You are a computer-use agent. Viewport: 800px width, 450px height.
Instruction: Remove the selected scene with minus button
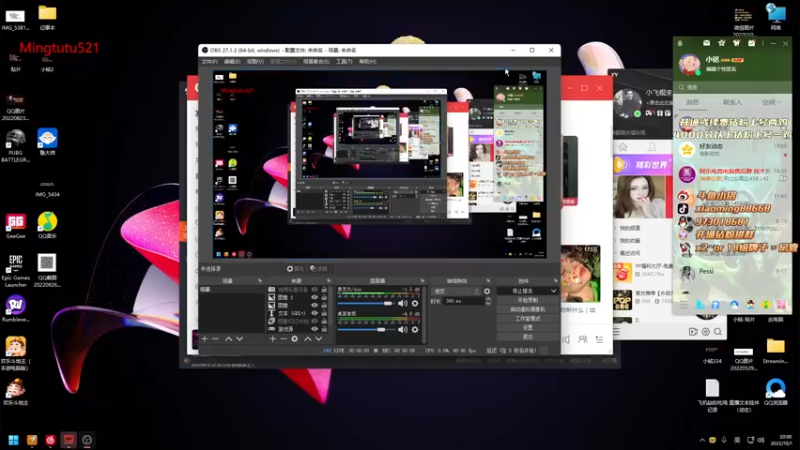click(x=216, y=339)
